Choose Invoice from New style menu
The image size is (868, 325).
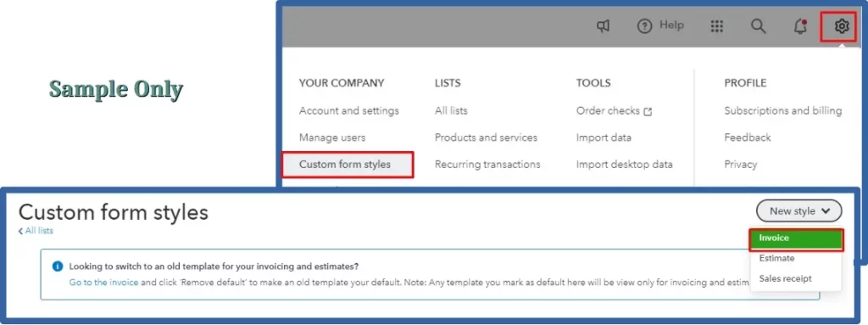797,239
